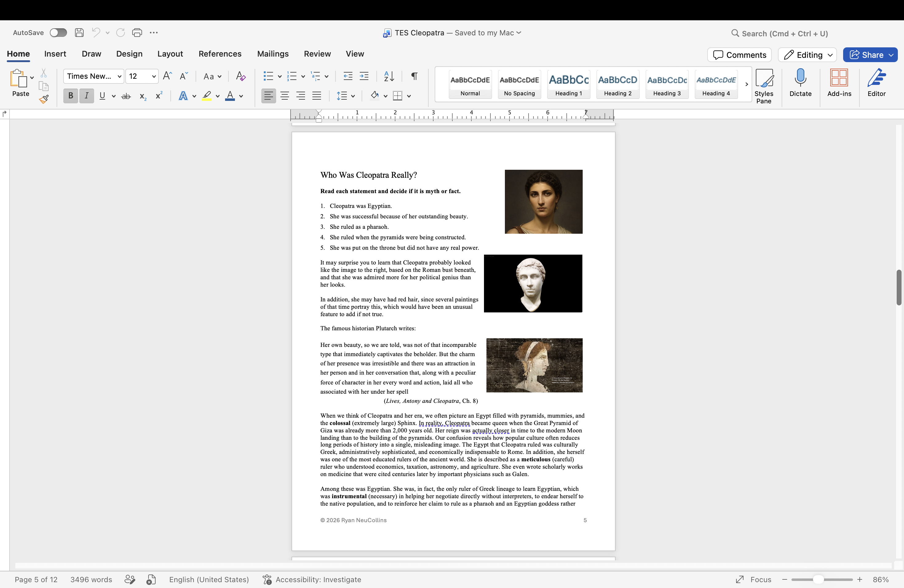Open the References tab

point(220,54)
